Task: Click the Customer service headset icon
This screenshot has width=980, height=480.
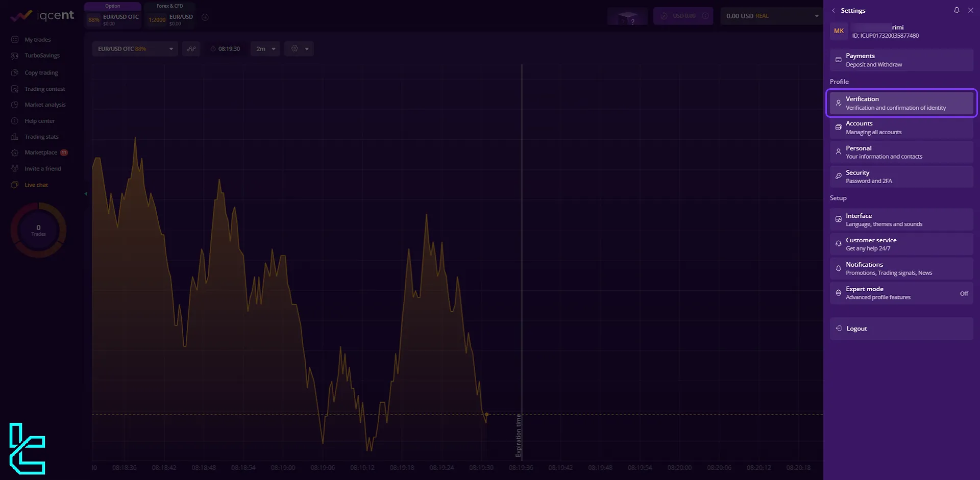Action: (x=838, y=244)
